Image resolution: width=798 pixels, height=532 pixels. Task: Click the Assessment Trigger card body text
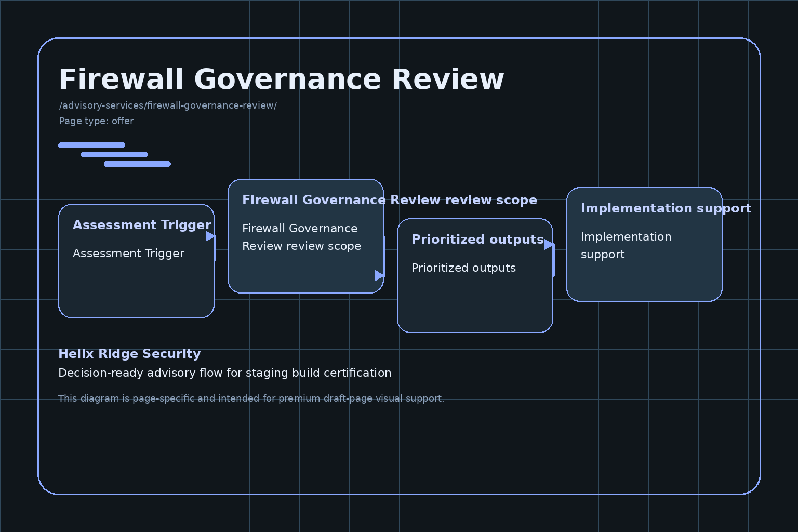tap(128, 254)
